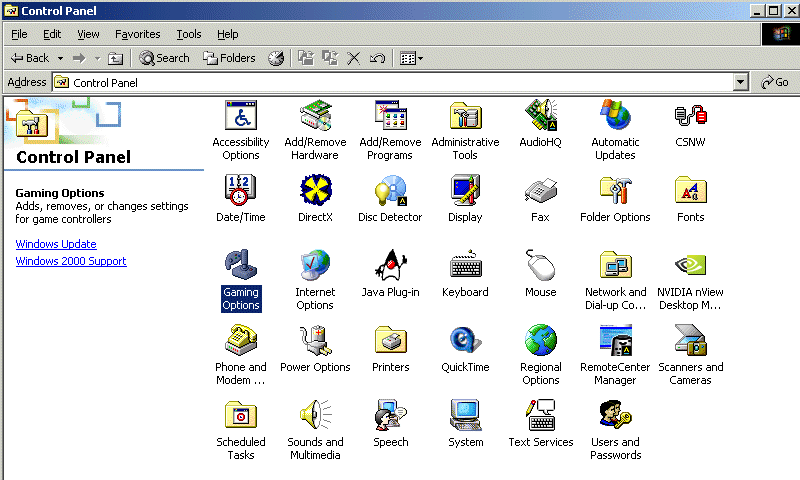Image resolution: width=800 pixels, height=480 pixels.
Task: Open the Add/Remove Programs icon
Action: coord(390,118)
